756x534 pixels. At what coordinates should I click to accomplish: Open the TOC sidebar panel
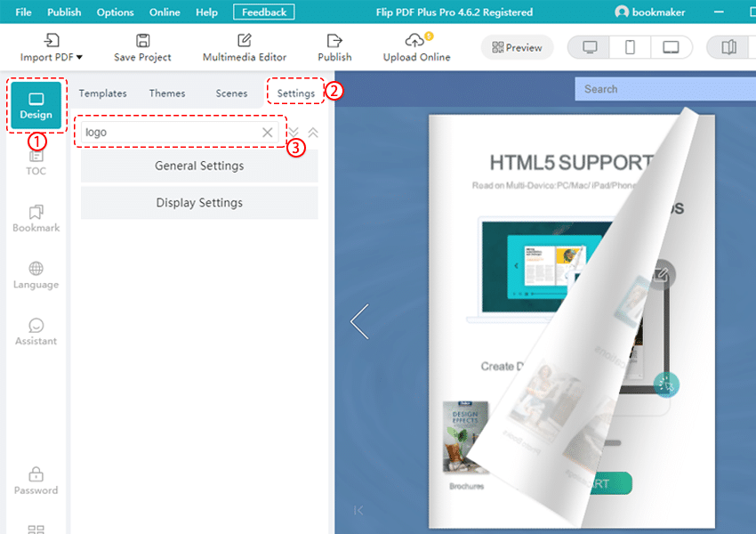click(36, 164)
